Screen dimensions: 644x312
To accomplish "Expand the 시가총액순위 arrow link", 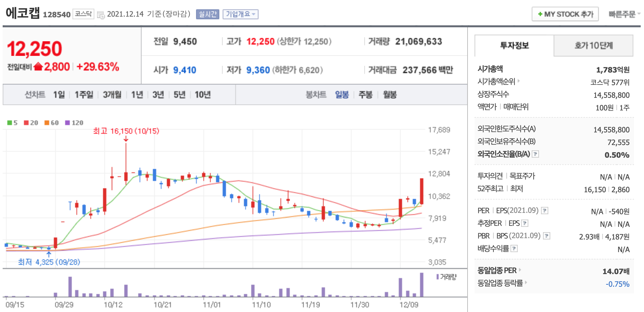I will coord(518,81).
